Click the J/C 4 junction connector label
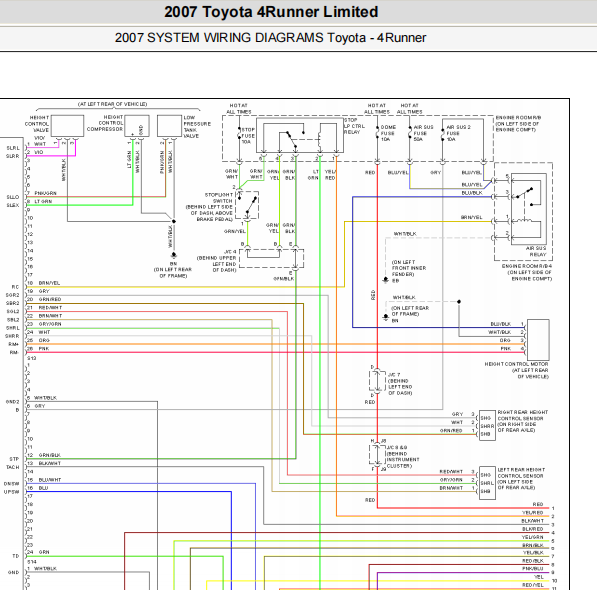This screenshot has width=597, height=590. 216,261
